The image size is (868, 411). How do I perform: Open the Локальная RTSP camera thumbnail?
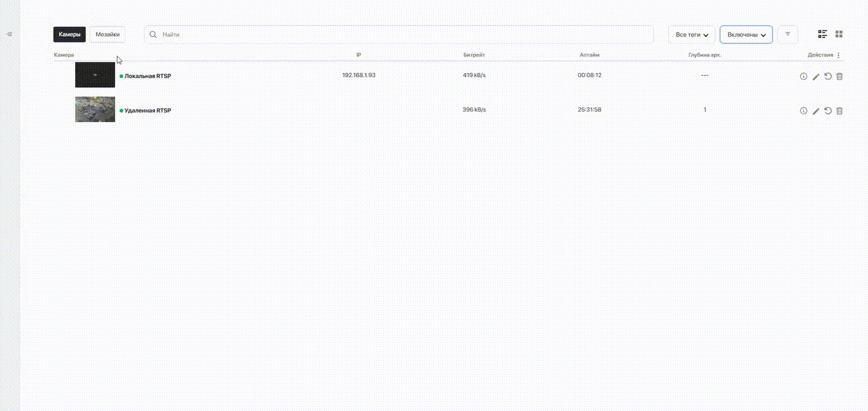95,75
